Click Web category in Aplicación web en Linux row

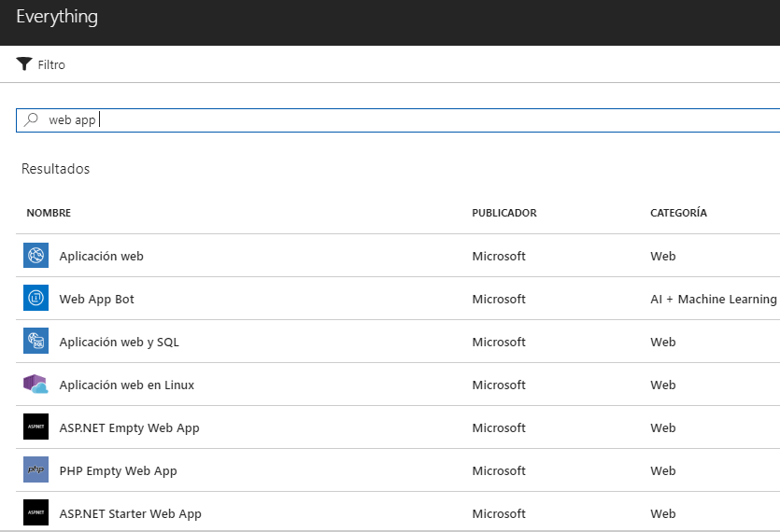pyautogui.click(x=662, y=385)
